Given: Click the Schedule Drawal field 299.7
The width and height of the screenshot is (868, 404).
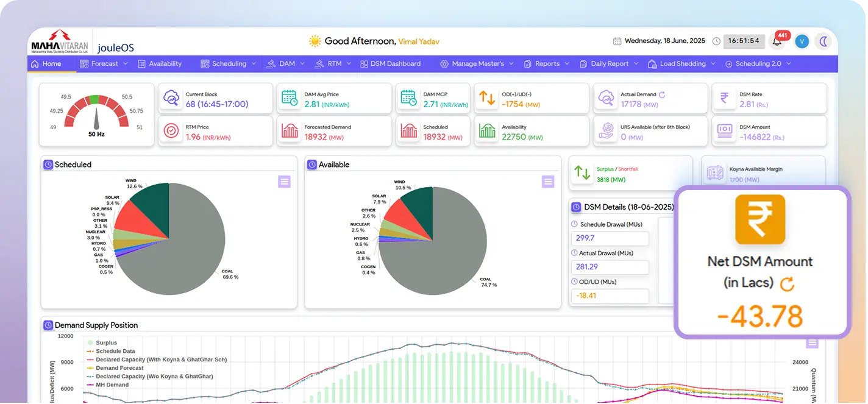Looking at the screenshot, I should click(x=610, y=238).
